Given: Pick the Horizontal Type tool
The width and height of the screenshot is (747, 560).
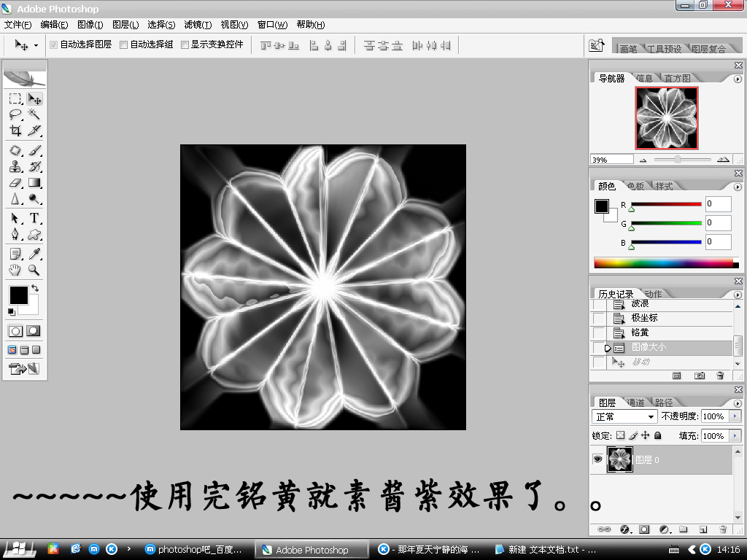Looking at the screenshot, I should coord(34,218).
